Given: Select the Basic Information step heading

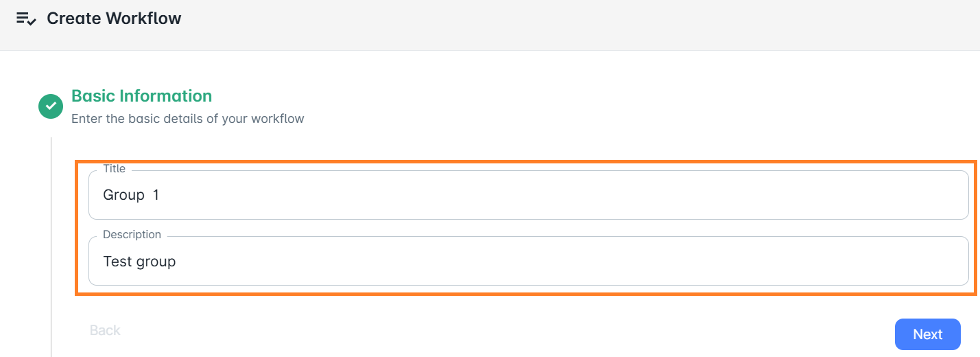Looking at the screenshot, I should tap(141, 95).
